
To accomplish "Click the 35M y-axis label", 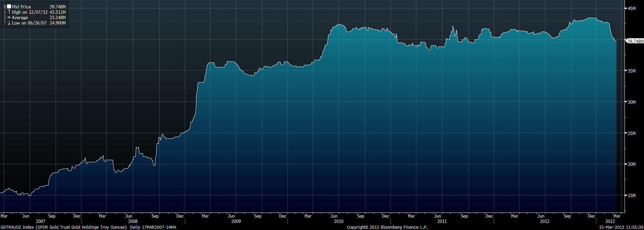I will [632, 71].
